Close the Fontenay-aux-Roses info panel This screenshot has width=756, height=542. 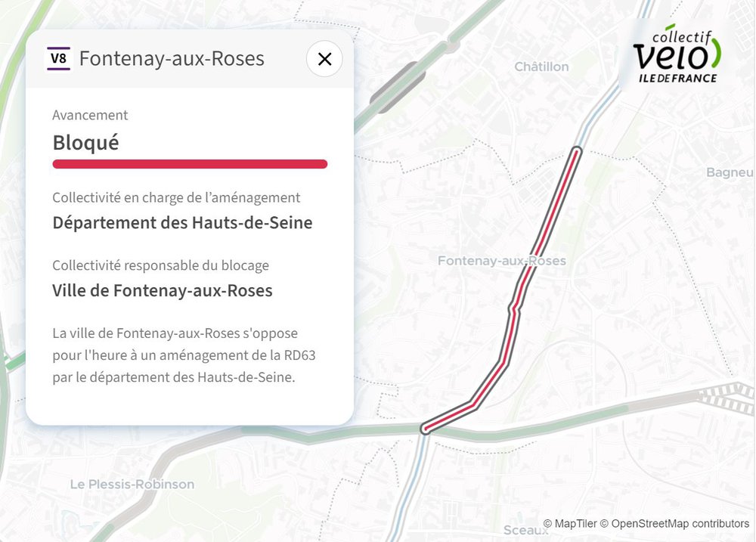coord(324,59)
